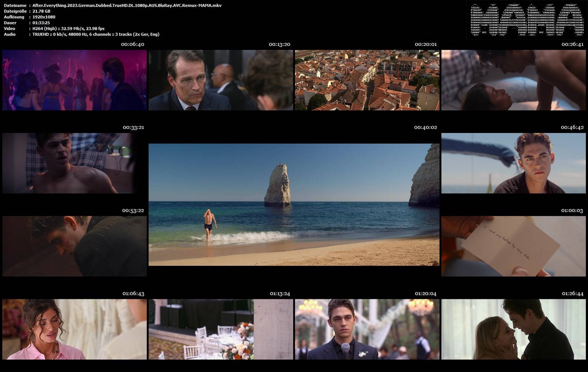Viewport: 588px width, 372px height.
Task: Select the shirtless man in bedroom thumbnail
Action: point(74,163)
